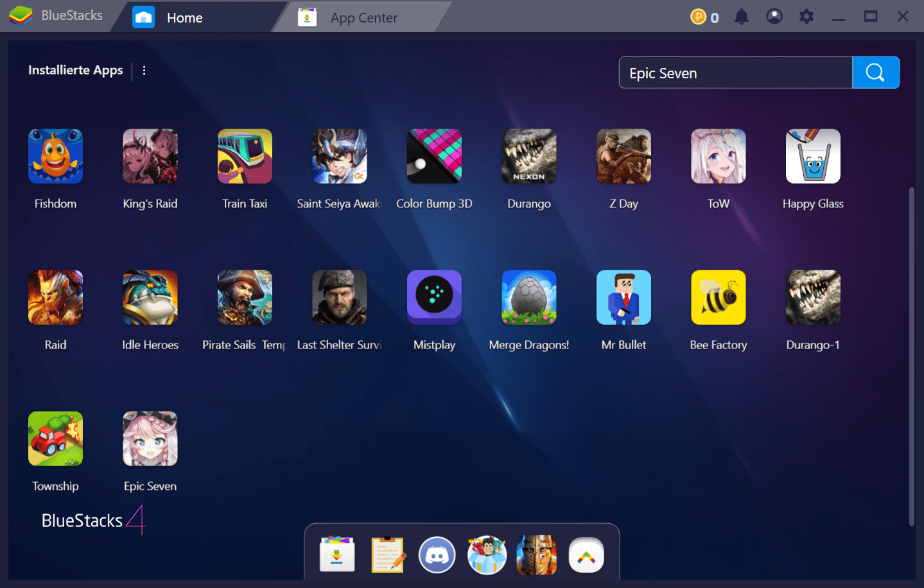
Task: Launch the Raid app icon
Action: [55, 297]
